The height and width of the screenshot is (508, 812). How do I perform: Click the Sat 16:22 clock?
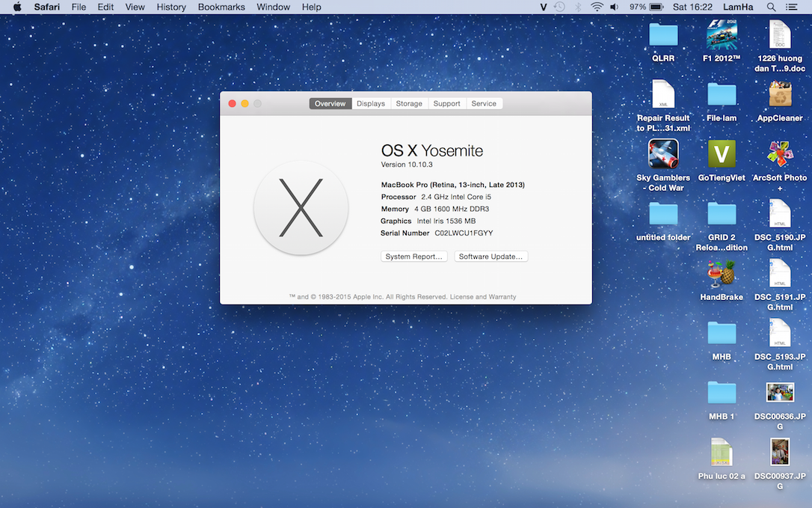tap(692, 7)
